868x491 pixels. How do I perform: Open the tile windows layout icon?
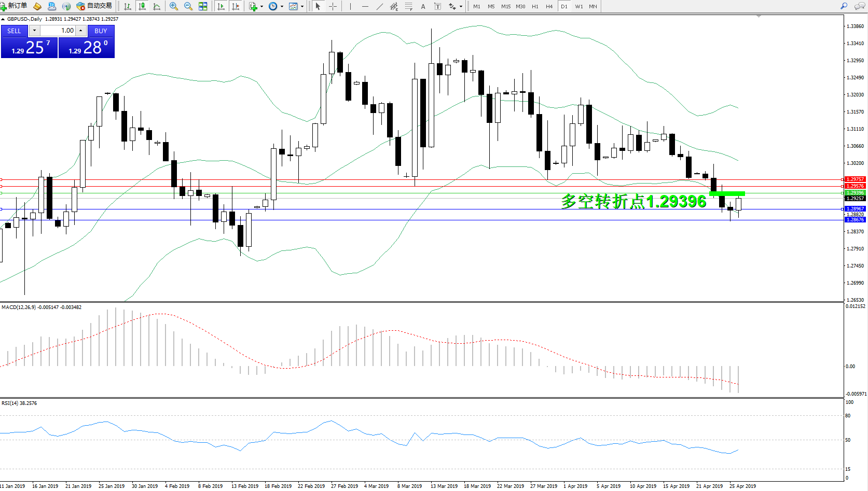tap(203, 6)
